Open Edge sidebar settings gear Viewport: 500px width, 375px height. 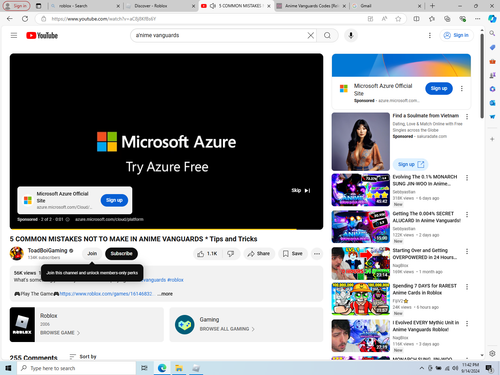click(x=492, y=353)
